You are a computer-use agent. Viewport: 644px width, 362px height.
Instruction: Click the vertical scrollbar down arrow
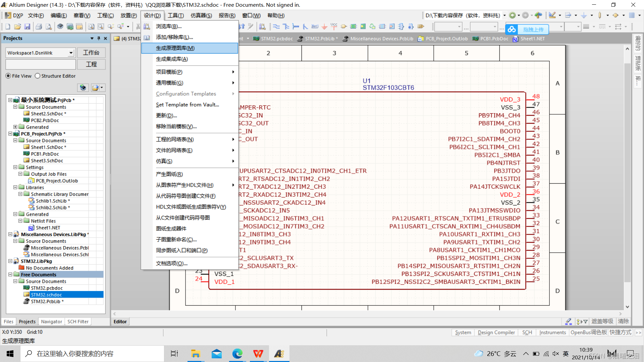tap(627, 307)
